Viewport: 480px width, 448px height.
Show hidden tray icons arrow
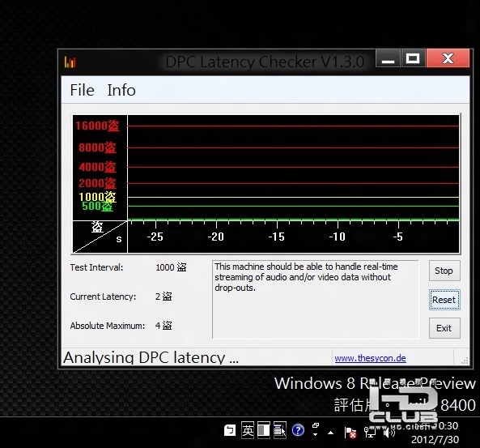(330, 433)
